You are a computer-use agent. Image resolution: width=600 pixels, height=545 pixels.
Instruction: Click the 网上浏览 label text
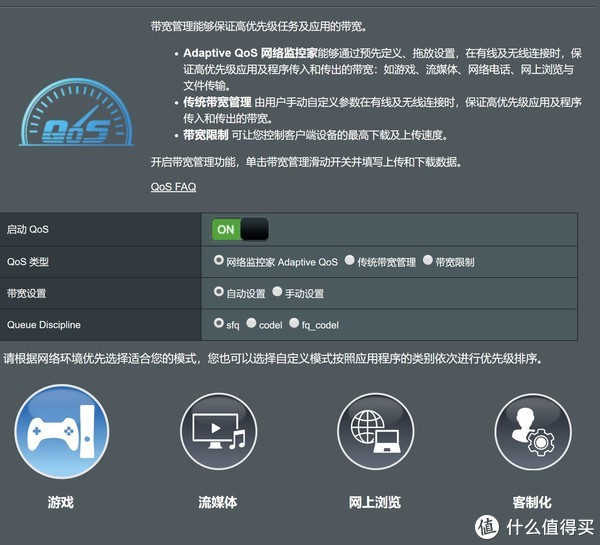tap(375, 502)
